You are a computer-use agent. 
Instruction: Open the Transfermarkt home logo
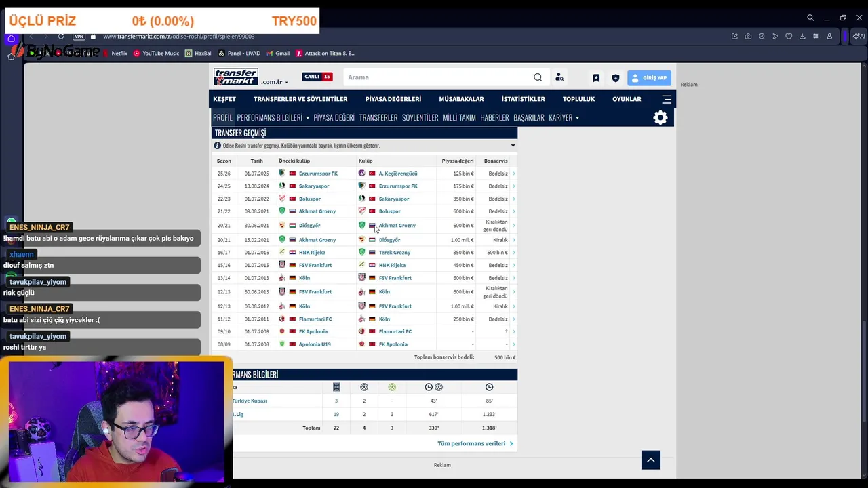[235, 77]
